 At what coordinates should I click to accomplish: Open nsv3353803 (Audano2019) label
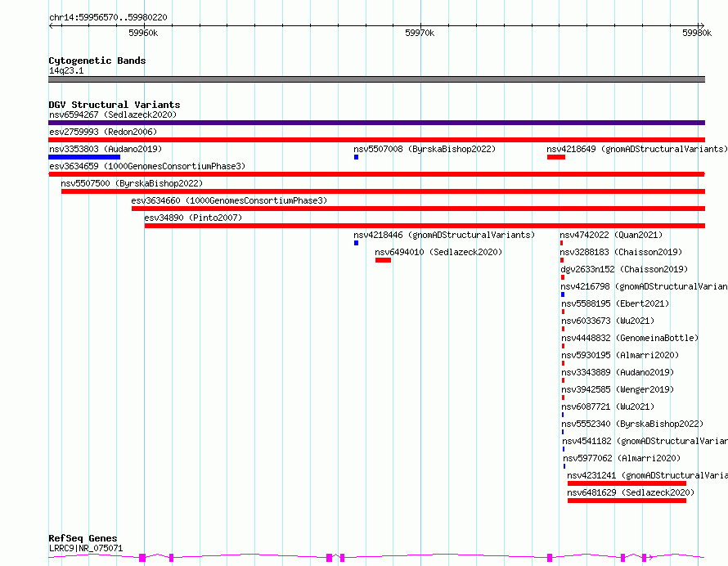click(106, 149)
